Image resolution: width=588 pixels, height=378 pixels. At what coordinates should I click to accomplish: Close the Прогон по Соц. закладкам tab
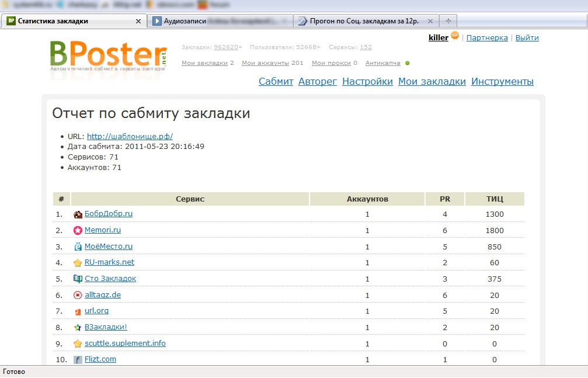[430, 22]
